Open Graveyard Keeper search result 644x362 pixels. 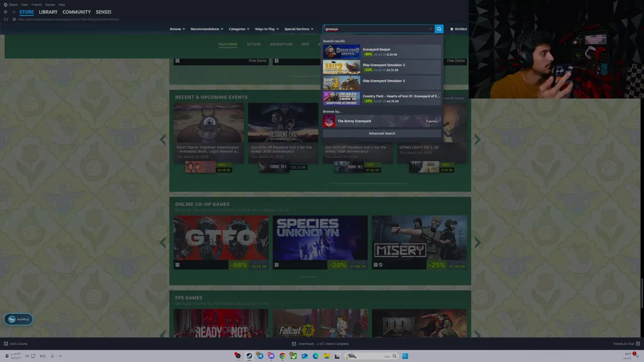point(382,52)
